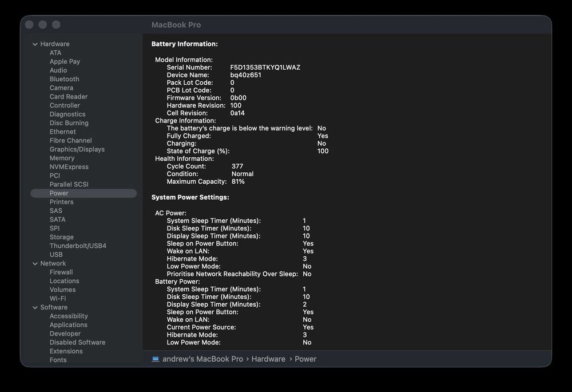Click Hardware in the path bar
The image size is (572, 392).
coord(268,359)
